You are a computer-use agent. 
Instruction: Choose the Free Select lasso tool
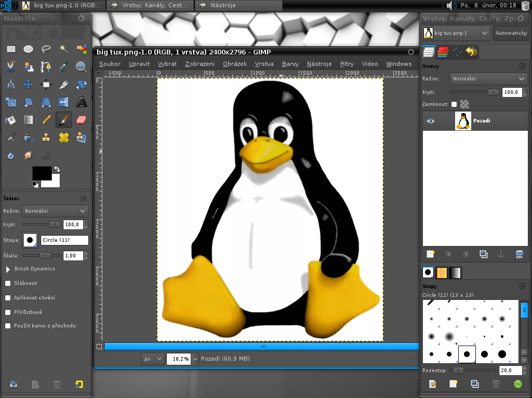(46, 49)
